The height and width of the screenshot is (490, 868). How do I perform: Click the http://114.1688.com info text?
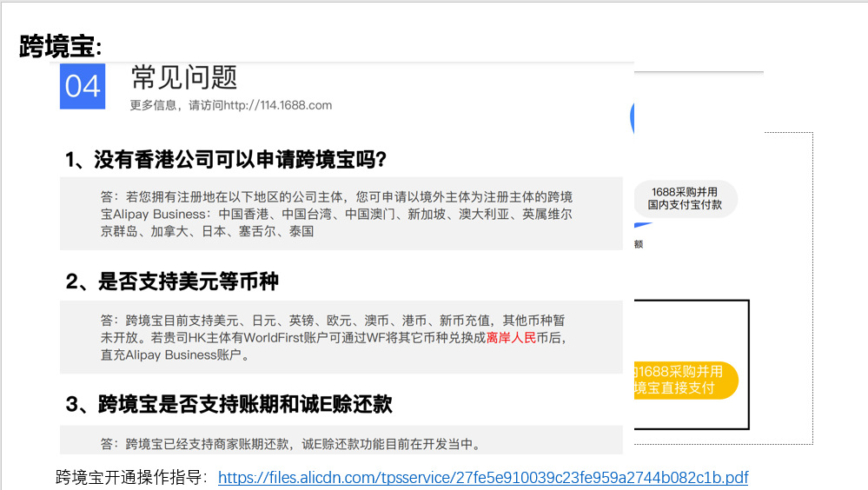click(231, 105)
